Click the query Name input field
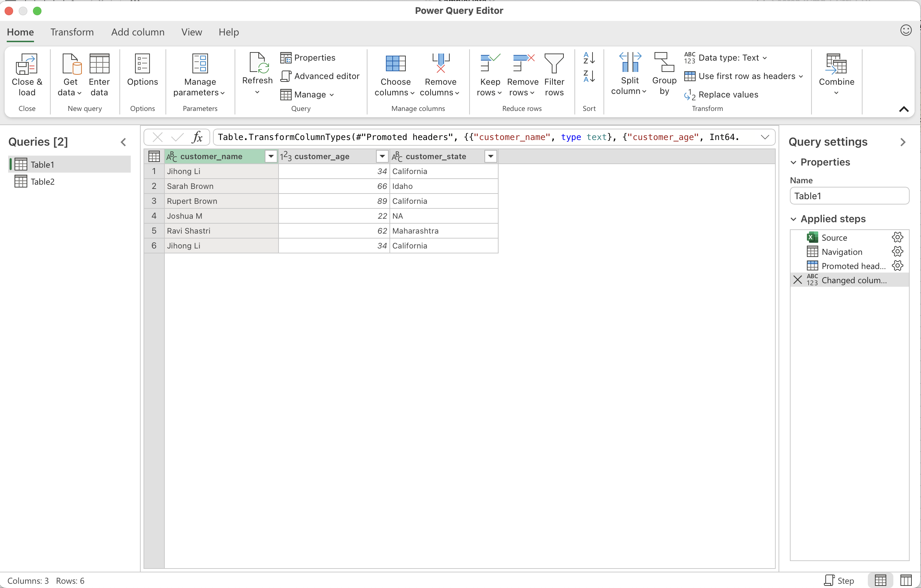Screen dimensions: 921x588 849,196
